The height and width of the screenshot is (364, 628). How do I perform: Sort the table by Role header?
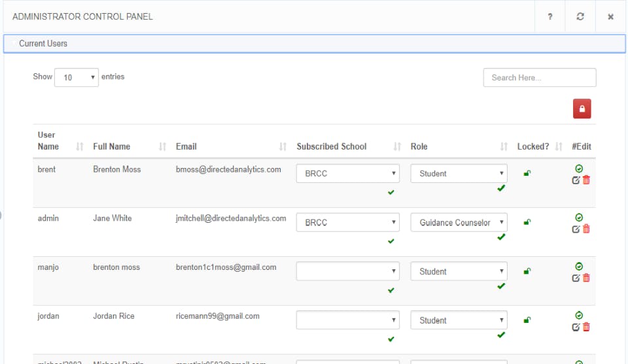pos(419,146)
